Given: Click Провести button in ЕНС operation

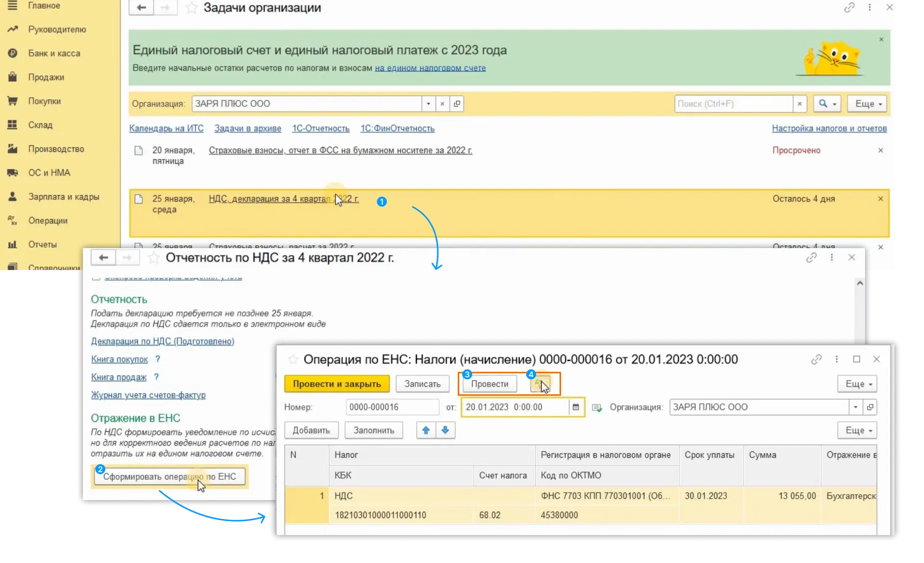Looking at the screenshot, I should [x=490, y=384].
